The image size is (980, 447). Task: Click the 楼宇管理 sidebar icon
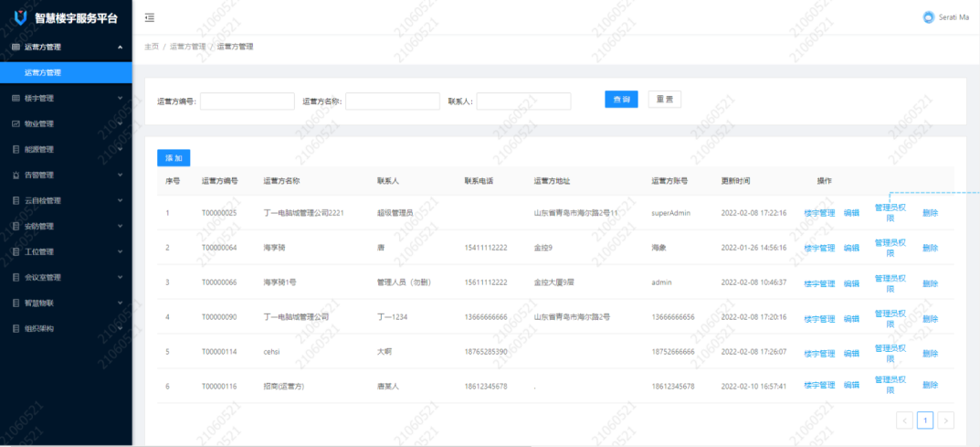click(16, 98)
